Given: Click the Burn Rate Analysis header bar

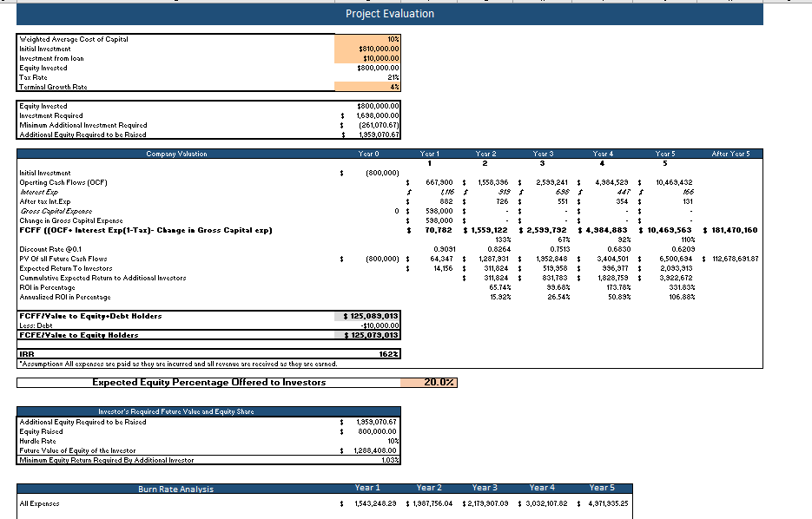Looking at the screenshot, I should click(x=176, y=487).
